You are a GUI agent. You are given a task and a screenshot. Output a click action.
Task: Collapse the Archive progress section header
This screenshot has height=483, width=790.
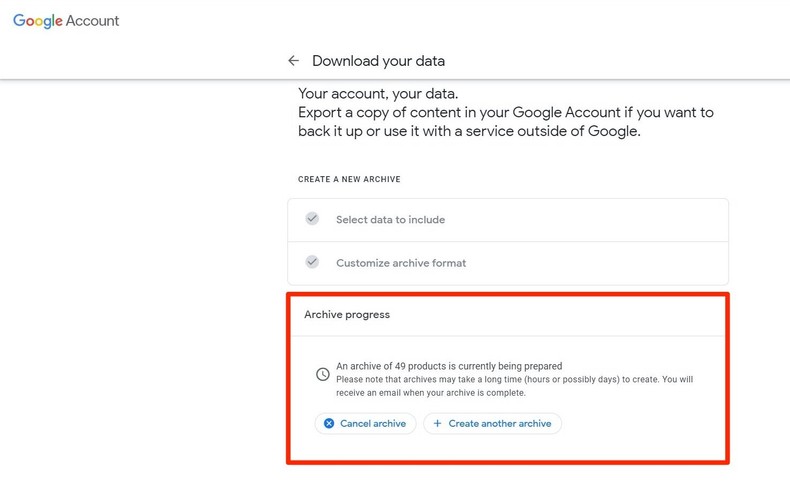click(x=347, y=315)
